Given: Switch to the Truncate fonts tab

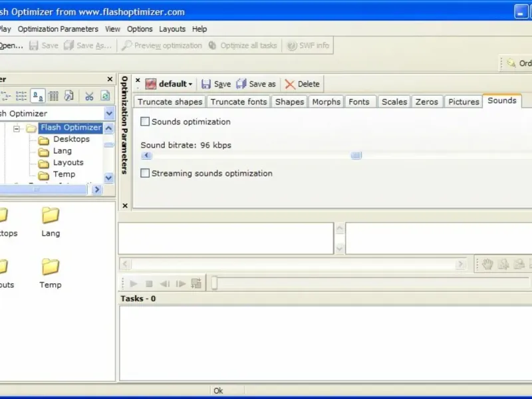Looking at the screenshot, I should [x=239, y=102].
